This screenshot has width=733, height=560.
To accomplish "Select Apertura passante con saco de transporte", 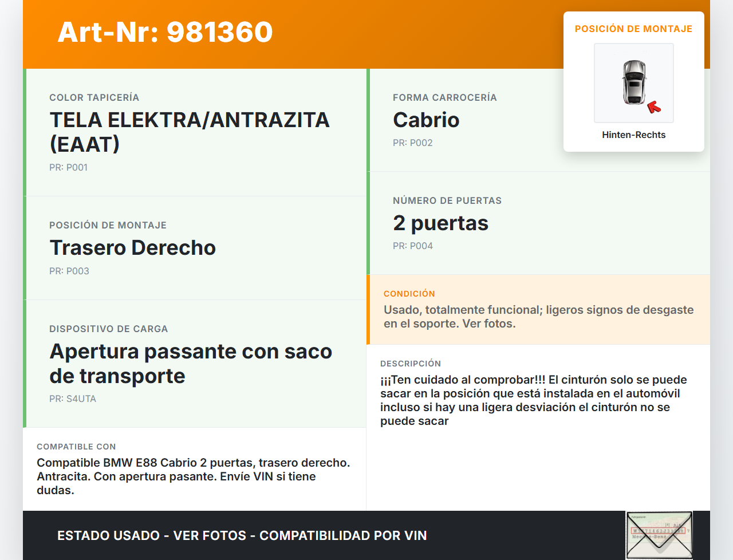I will [x=190, y=363].
